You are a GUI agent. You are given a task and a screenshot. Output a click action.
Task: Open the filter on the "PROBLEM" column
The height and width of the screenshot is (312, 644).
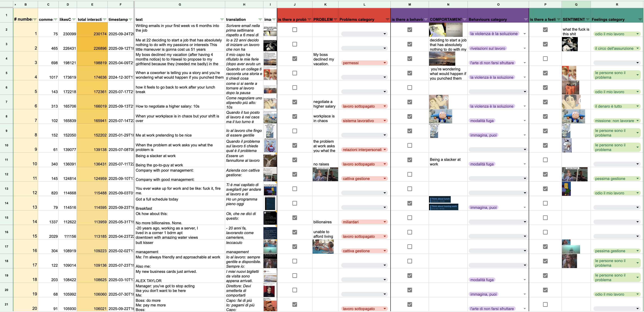[x=336, y=19]
